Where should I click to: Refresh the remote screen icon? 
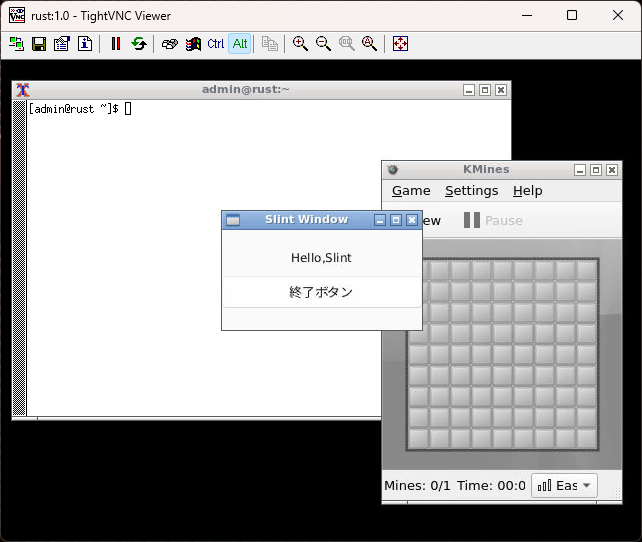click(x=139, y=44)
